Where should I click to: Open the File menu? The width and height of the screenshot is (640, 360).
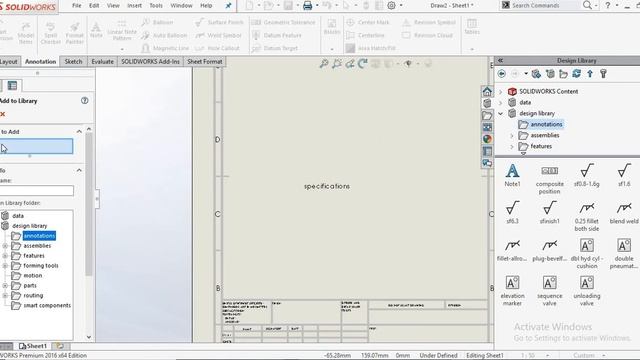[x=77, y=6]
